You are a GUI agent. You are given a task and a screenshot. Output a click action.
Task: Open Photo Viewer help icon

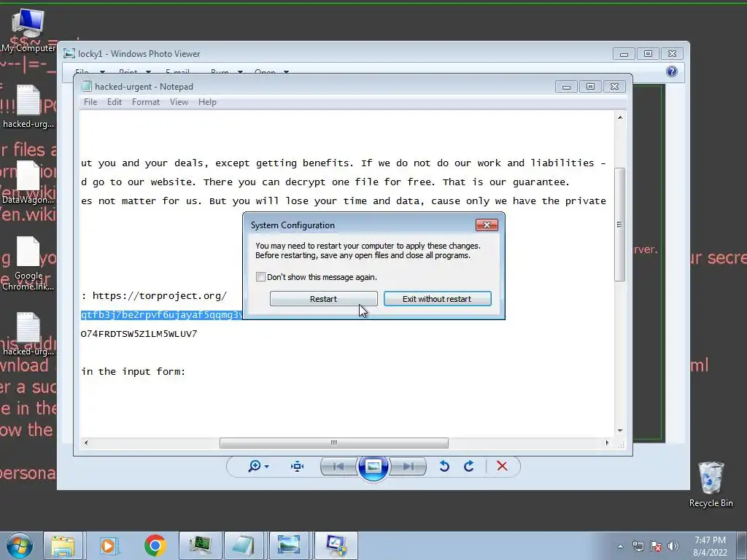(x=672, y=71)
